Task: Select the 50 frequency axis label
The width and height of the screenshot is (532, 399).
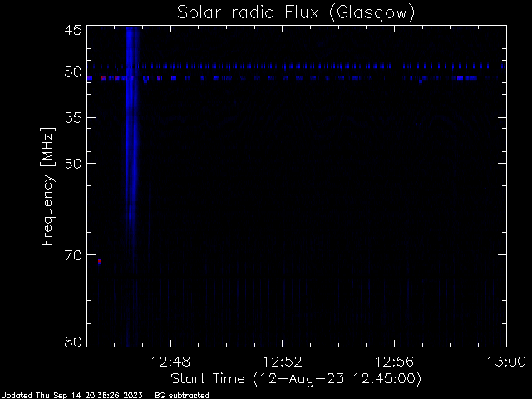Action: pyautogui.click(x=73, y=72)
